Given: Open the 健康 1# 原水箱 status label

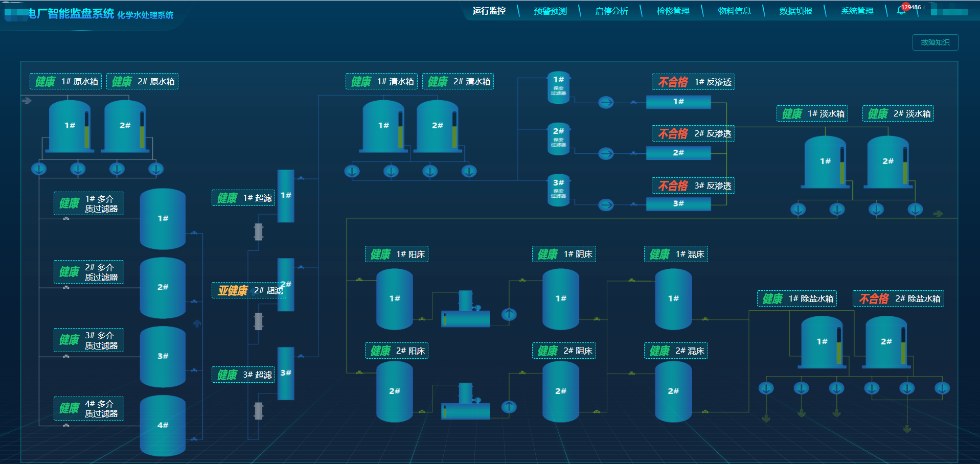Looking at the screenshot, I should (x=65, y=81).
